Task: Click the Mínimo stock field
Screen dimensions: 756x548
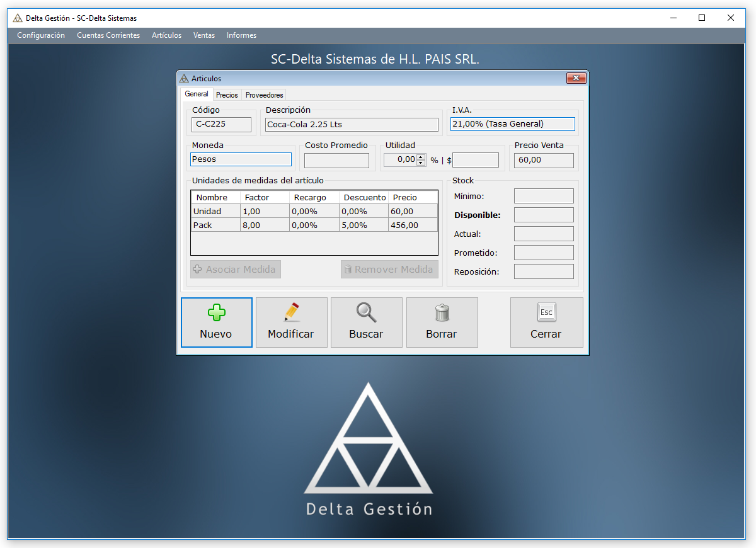Action: (544, 196)
